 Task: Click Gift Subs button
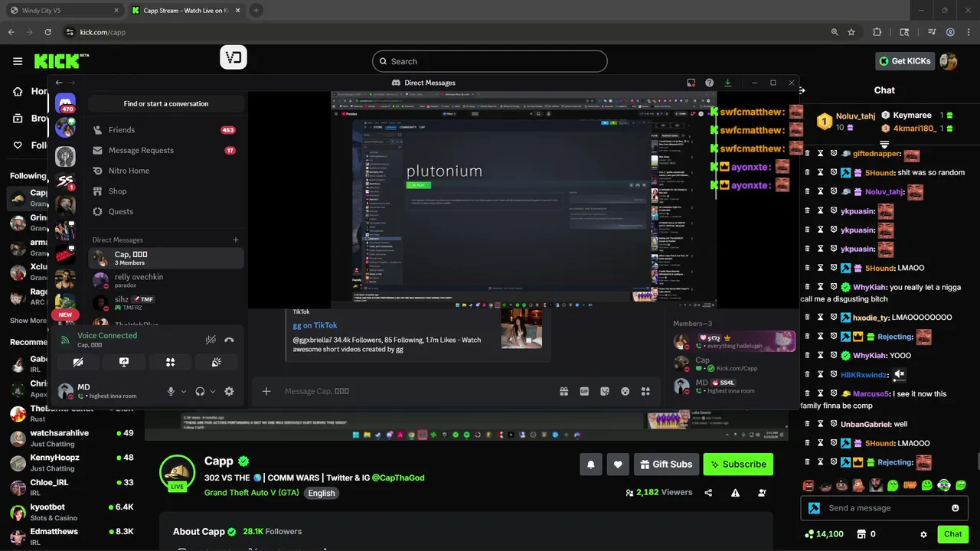point(666,464)
